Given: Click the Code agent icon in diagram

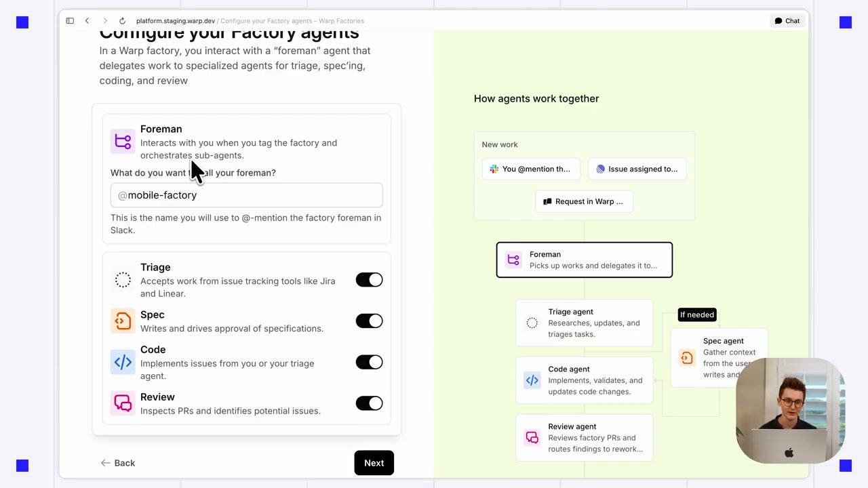Looking at the screenshot, I should click(532, 380).
